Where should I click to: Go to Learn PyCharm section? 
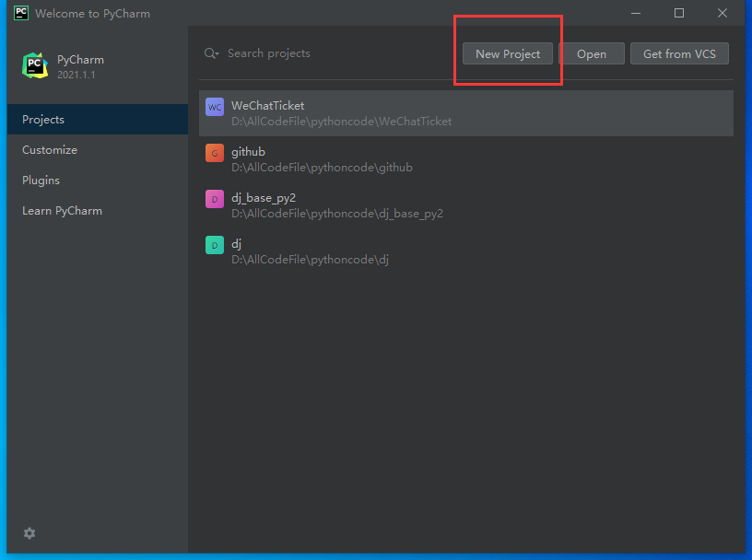[x=62, y=211]
